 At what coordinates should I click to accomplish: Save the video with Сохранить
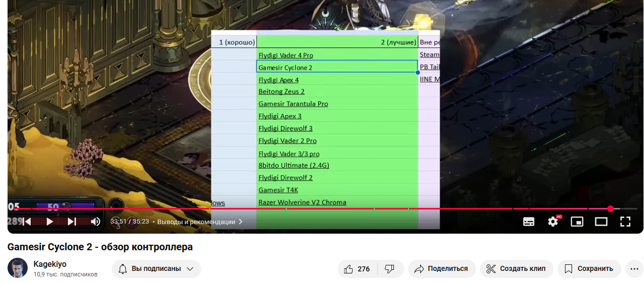click(589, 269)
